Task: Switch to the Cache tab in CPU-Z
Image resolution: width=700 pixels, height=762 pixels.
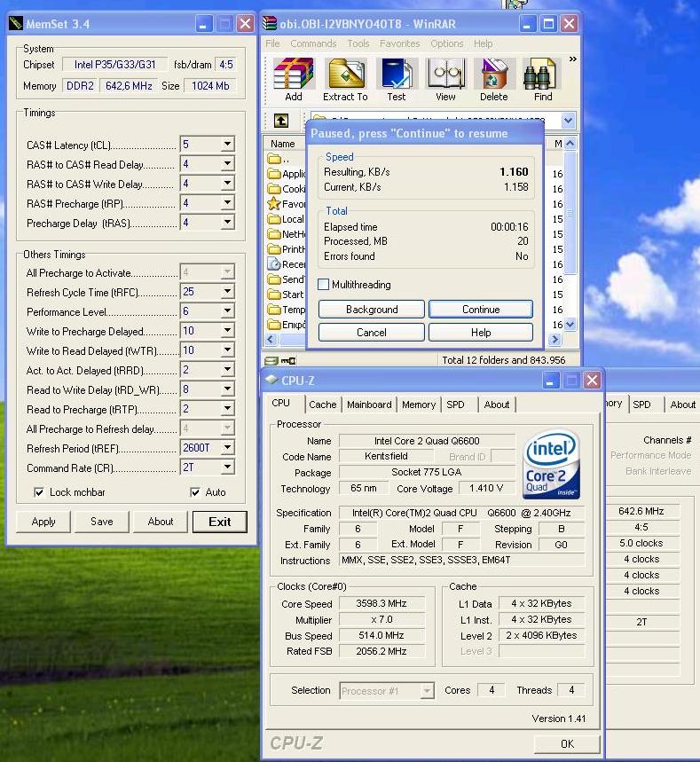Action: click(x=323, y=405)
